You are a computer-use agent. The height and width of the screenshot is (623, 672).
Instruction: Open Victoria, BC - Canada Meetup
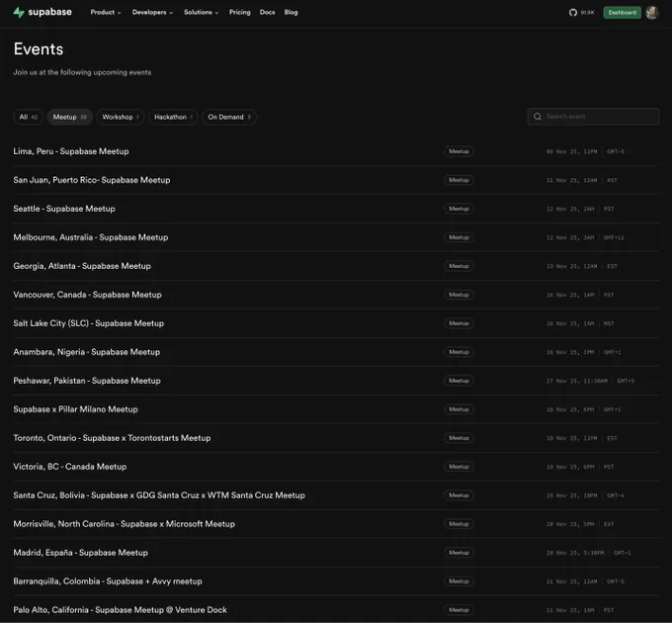tap(70, 467)
